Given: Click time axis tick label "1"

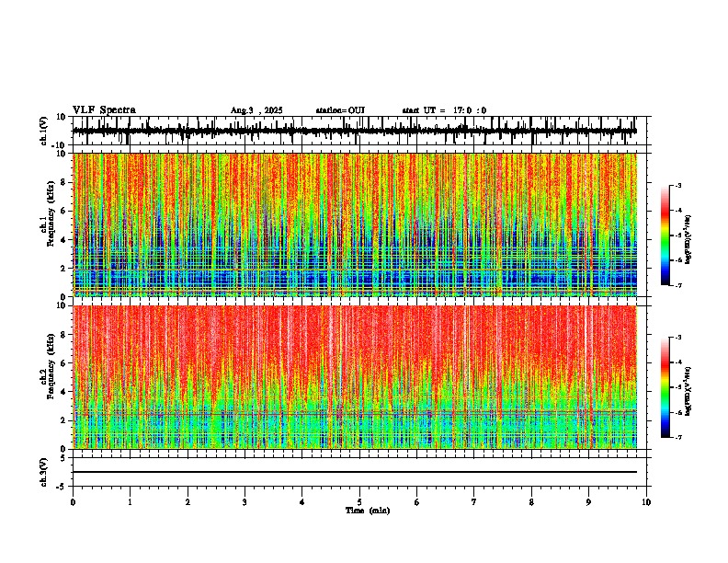Looking at the screenshot, I should (x=130, y=502).
